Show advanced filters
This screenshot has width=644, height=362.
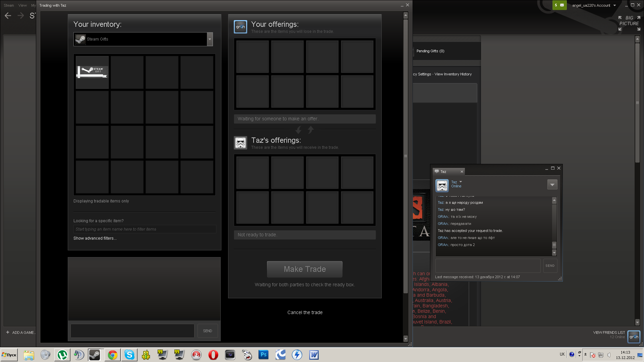pos(95,238)
